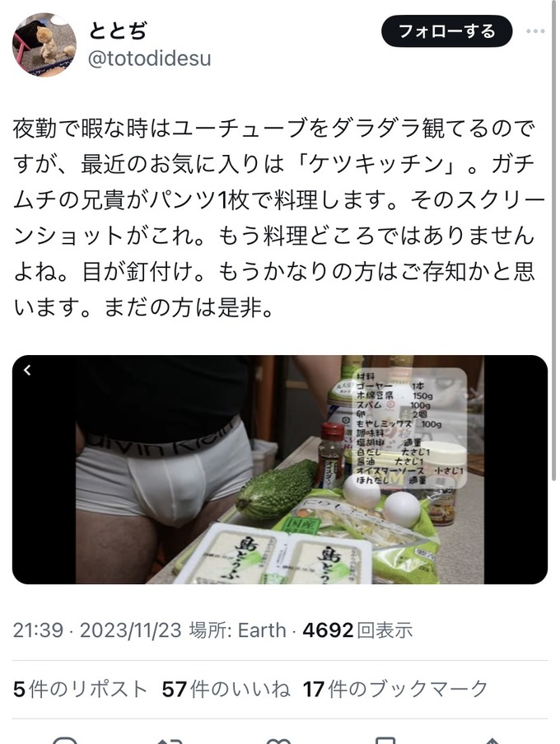The width and height of the screenshot is (560, 744).
Task: Show the 57件のいいね list
Action: 226,689
